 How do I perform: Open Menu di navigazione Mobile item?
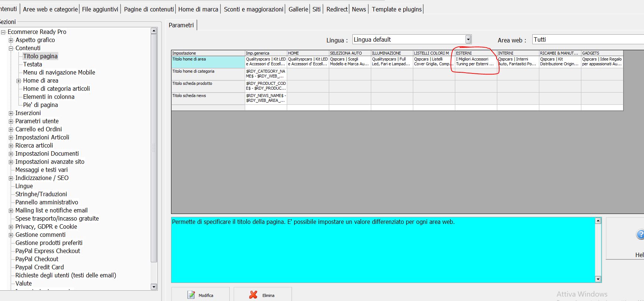coord(59,72)
